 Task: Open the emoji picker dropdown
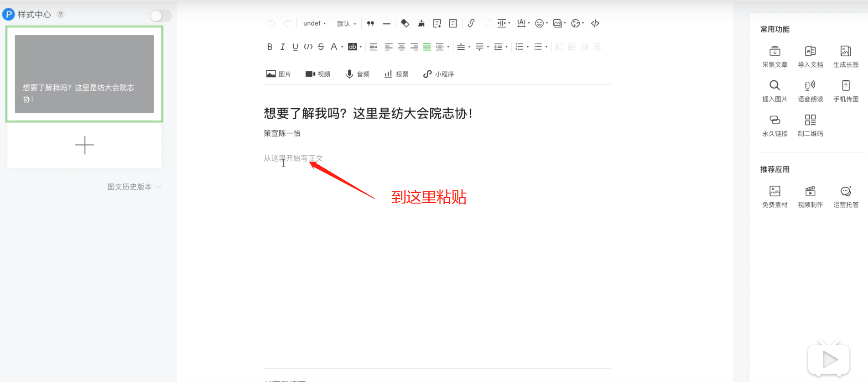[x=541, y=23]
